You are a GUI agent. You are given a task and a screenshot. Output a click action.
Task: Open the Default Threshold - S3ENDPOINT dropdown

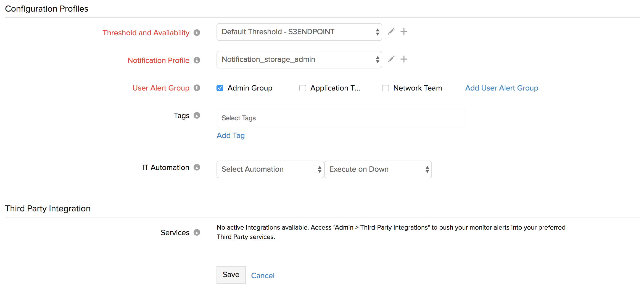(299, 32)
